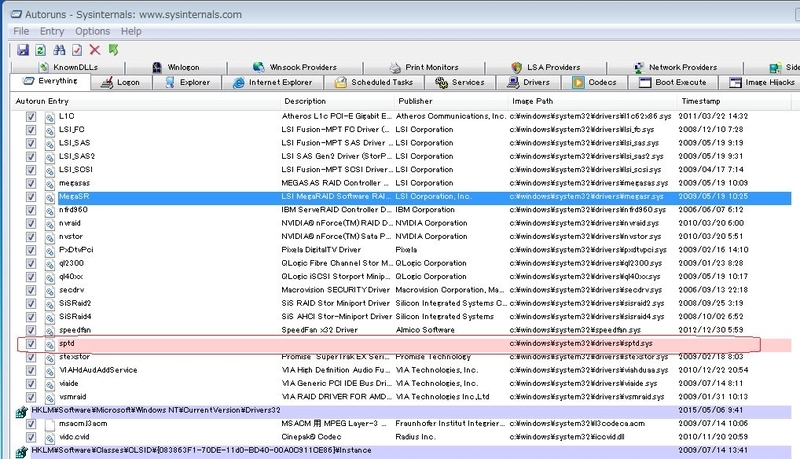Open the File menu

point(21,31)
